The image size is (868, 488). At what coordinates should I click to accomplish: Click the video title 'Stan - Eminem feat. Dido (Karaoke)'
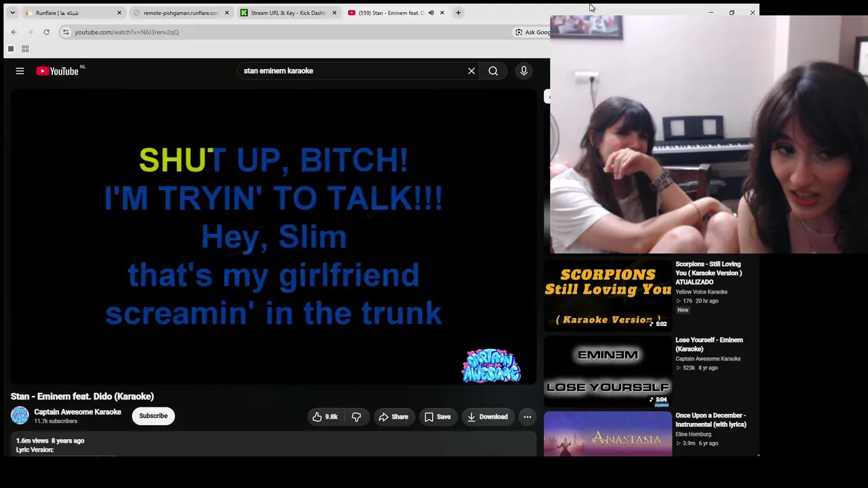point(82,396)
